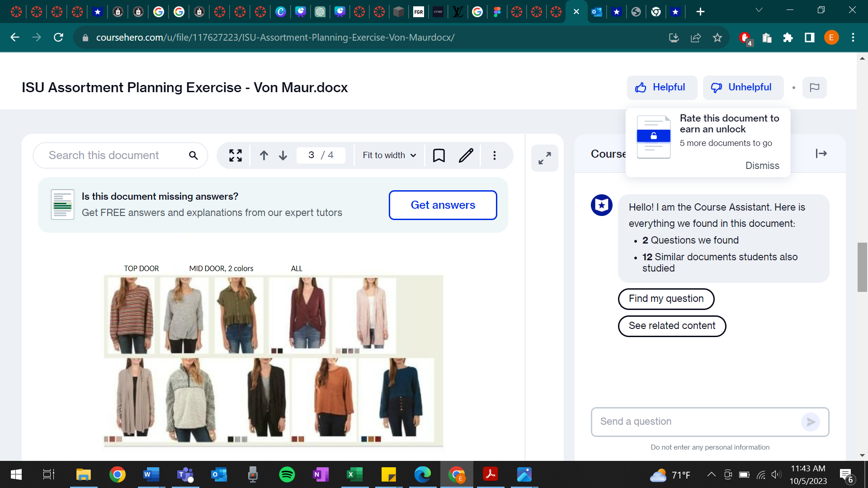Select the pencil annotate tool

pyautogui.click(x=466, y=155)
